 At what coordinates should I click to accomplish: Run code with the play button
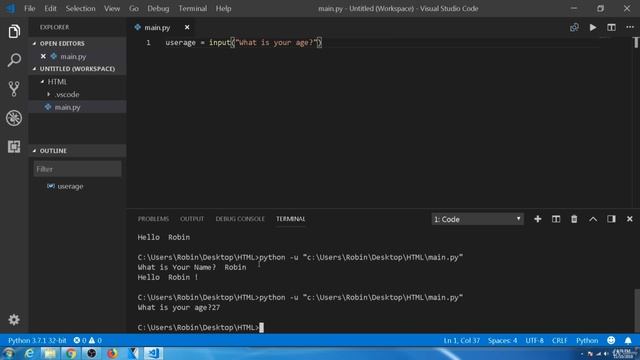593,27
